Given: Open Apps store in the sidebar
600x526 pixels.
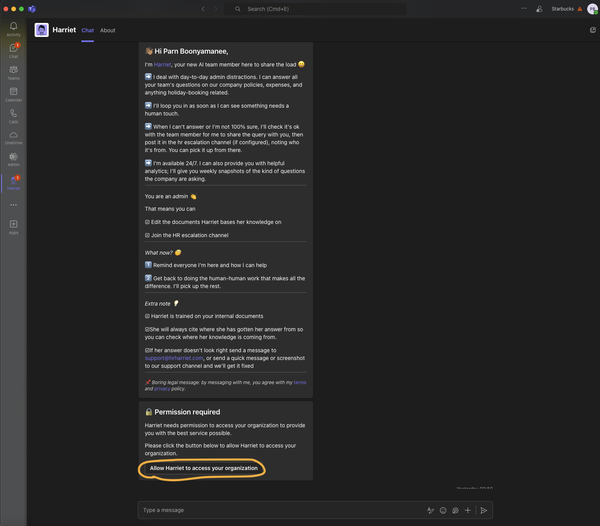Looking at the screenshot, I should point(13,227).
